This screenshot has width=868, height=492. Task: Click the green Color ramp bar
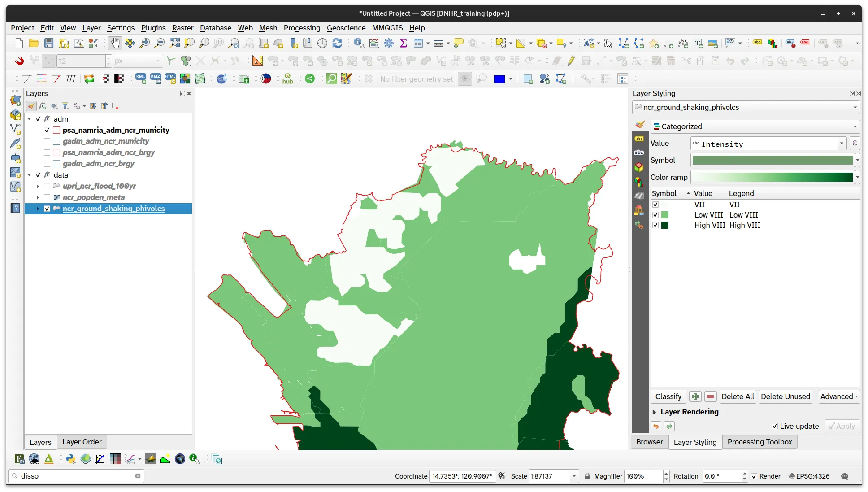772,177
